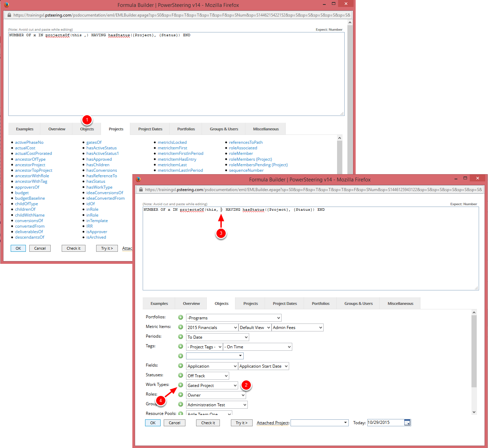
Task: Open the Default View dropdown
Action: pos(255,327)
